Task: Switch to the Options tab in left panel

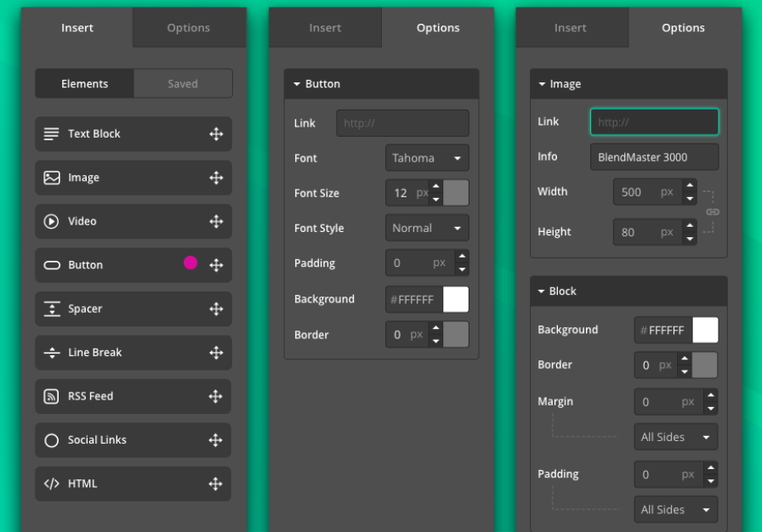Action: (x=189, y=27)
